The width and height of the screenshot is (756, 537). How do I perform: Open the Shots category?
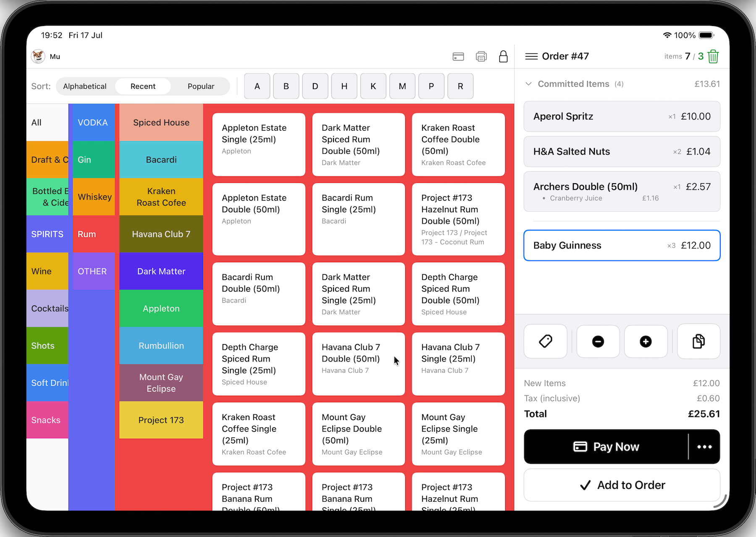pyautogui.click(x=47, y=345)
